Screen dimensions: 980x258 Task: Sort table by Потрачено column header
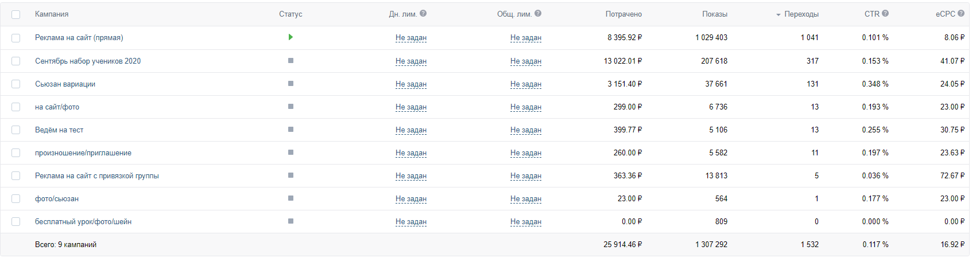coord(623,14)
